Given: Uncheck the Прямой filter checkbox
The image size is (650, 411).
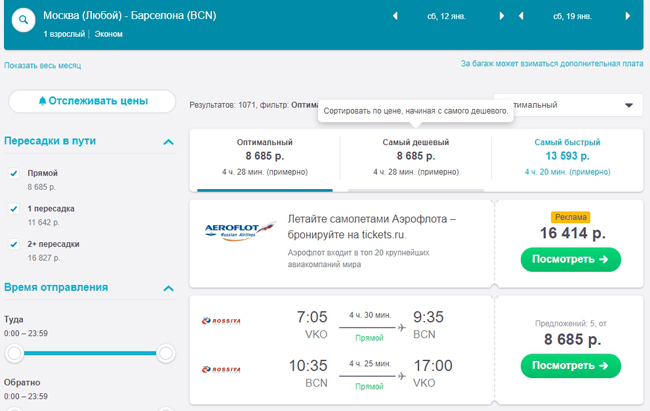Looking at the screenshot, I should click(x=14, y=173).
